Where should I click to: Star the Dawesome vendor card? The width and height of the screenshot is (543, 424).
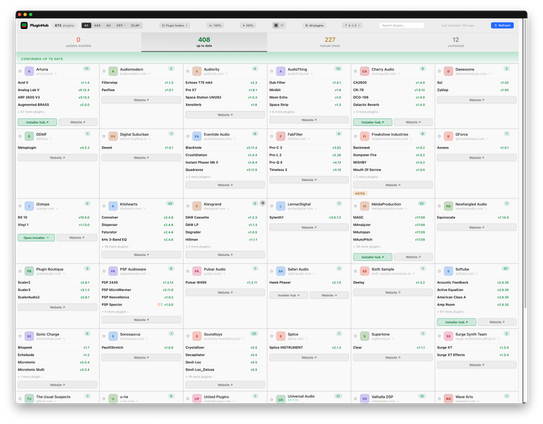point(439,71)
